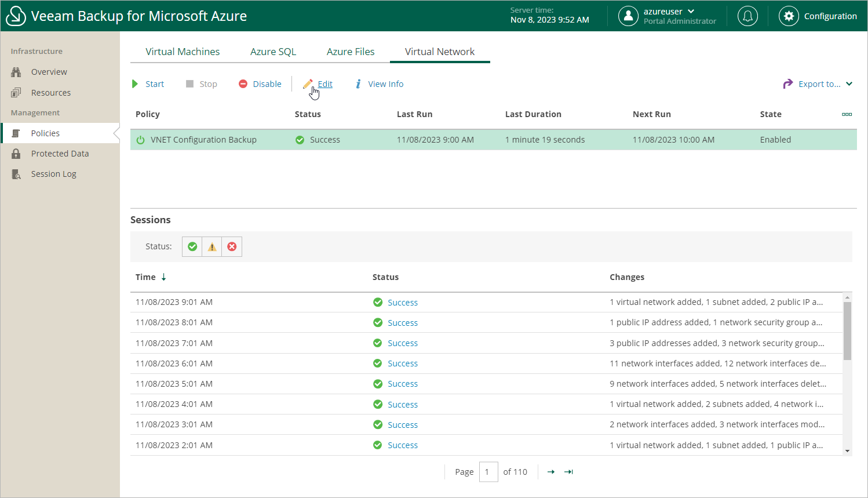
Task: Click the Resources icon in sidebar
Action: click(x=16, y=93)
